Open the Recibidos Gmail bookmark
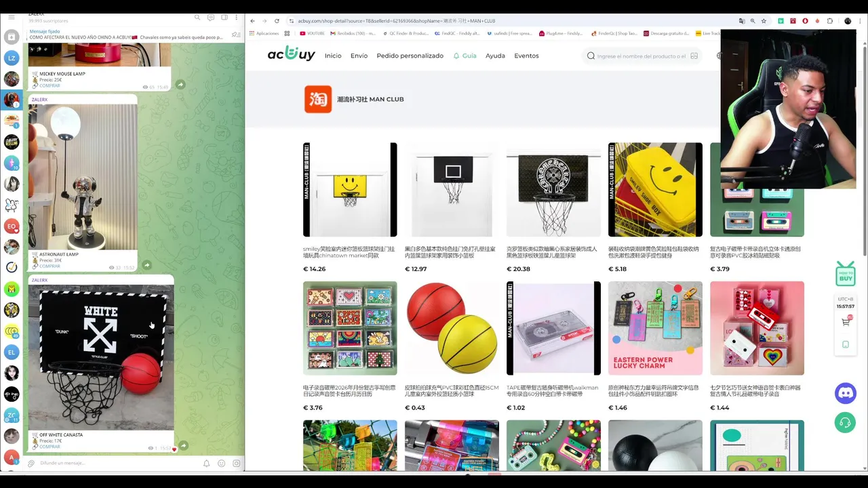Screen dimensions: 868x488 [x=353, y=33]
